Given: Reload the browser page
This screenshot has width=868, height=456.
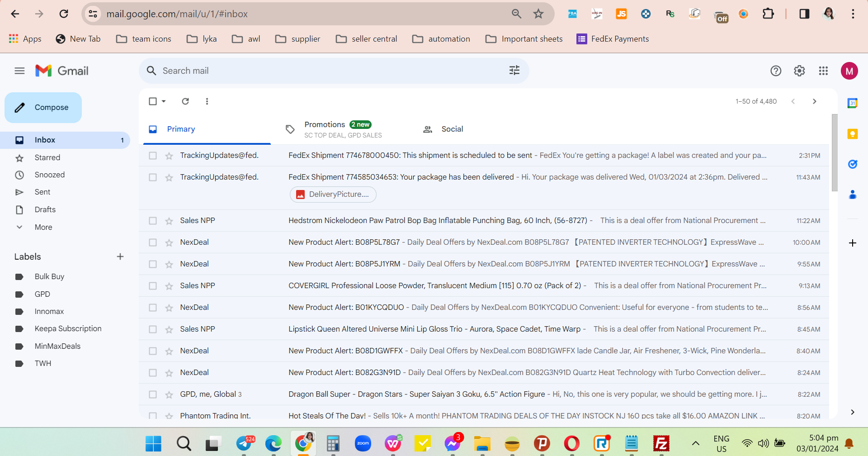Looking at the screenshot, I should [64, 14].
